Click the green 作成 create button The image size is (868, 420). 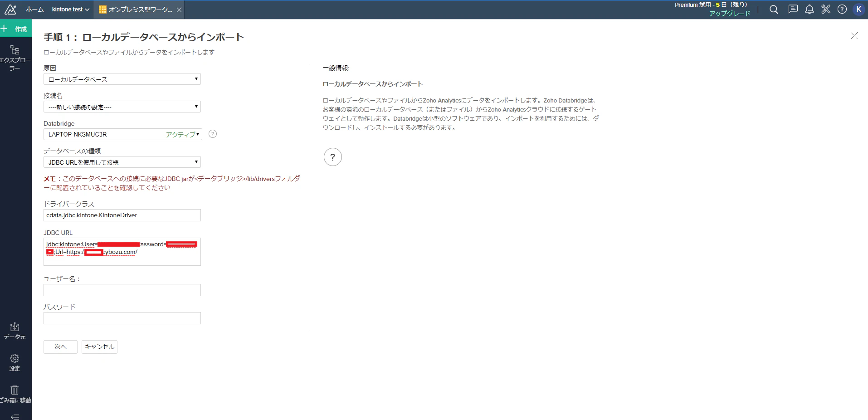pos(16,29)
